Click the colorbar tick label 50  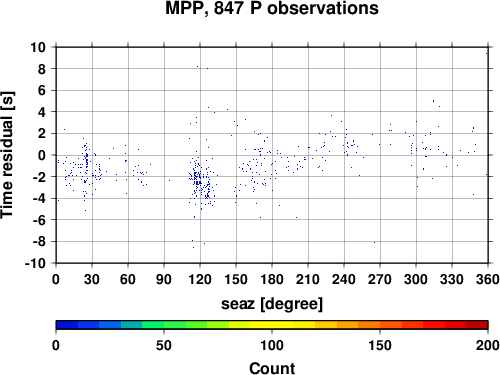(x=164, y=345)
